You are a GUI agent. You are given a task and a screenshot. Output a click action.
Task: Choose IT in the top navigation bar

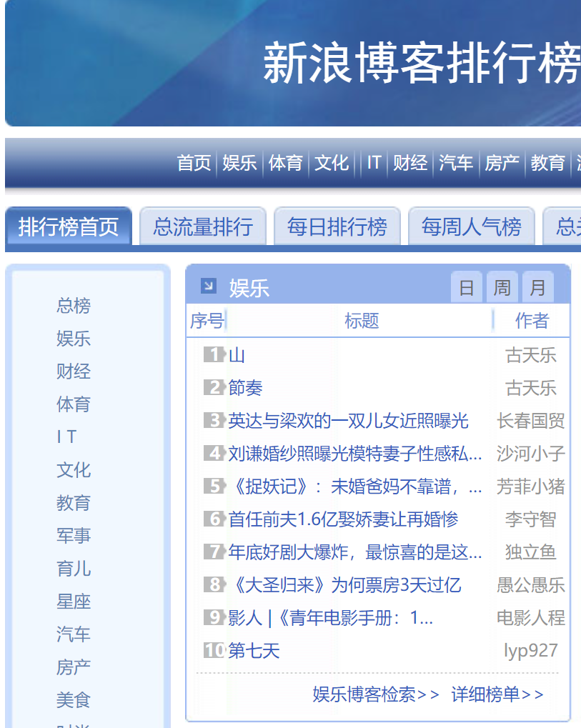tap(374, 163)
